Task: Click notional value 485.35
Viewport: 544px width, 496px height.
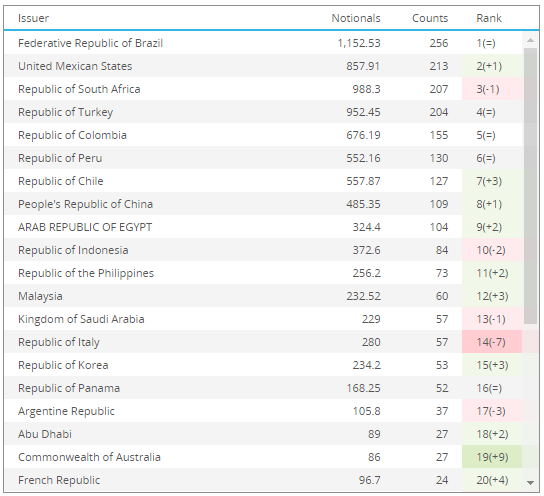Action: 363,204
